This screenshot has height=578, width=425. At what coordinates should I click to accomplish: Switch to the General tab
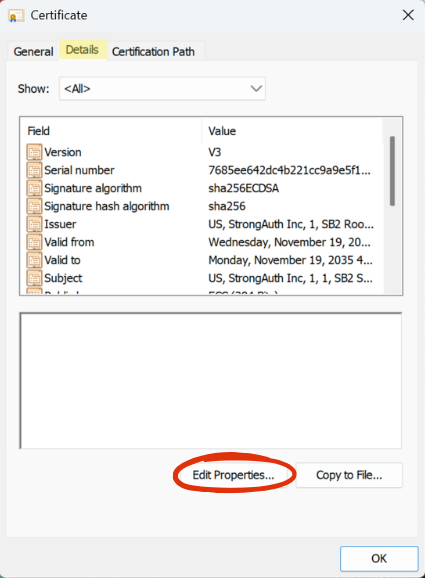point(33,52)
